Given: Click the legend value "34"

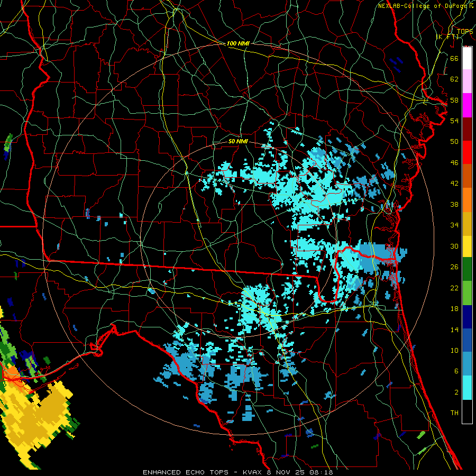Looking at the screenshot, I should (454, 225).
